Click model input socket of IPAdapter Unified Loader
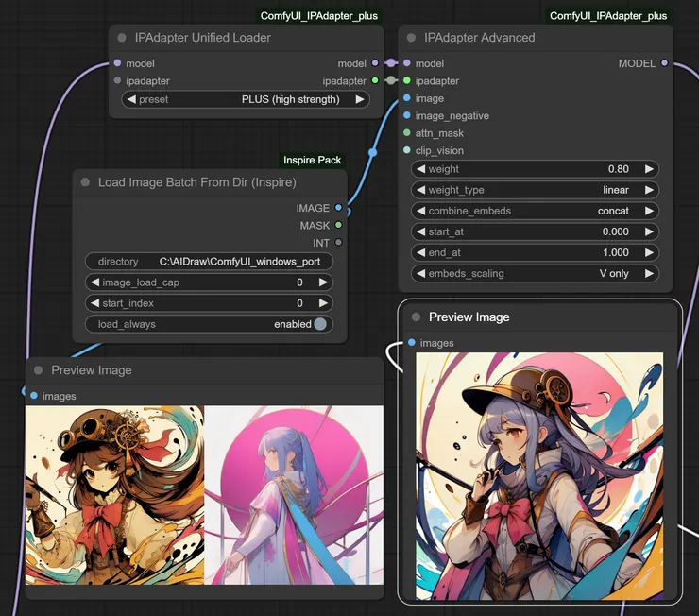 (117, 63)
